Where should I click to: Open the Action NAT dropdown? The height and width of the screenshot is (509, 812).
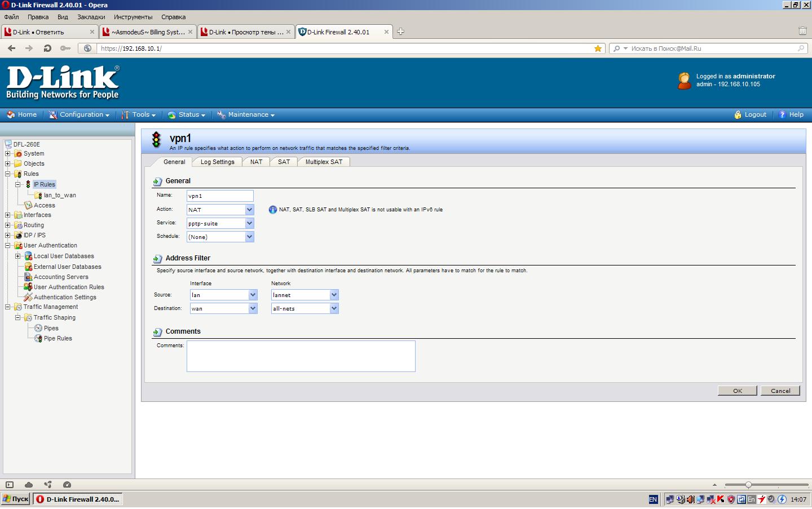pos(249,210)
